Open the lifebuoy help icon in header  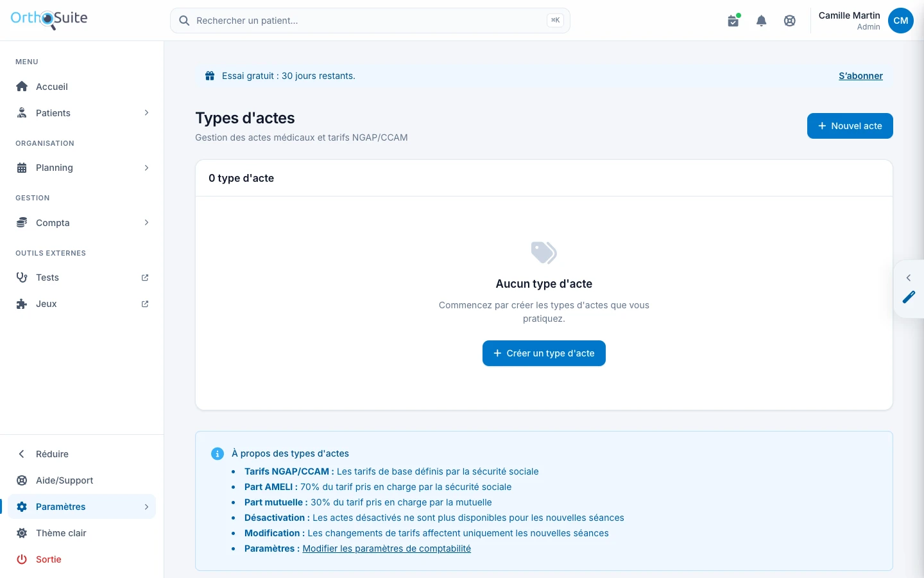click(790, 21)
